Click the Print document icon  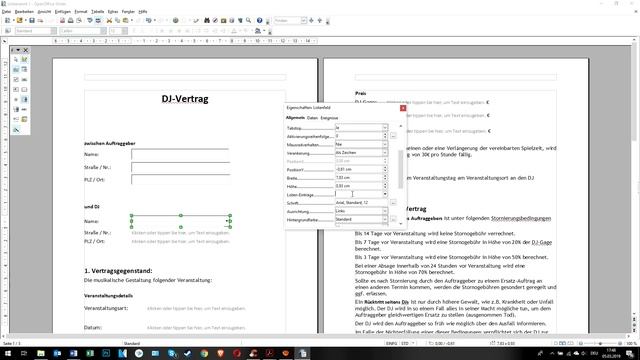(x=71, y=20)
